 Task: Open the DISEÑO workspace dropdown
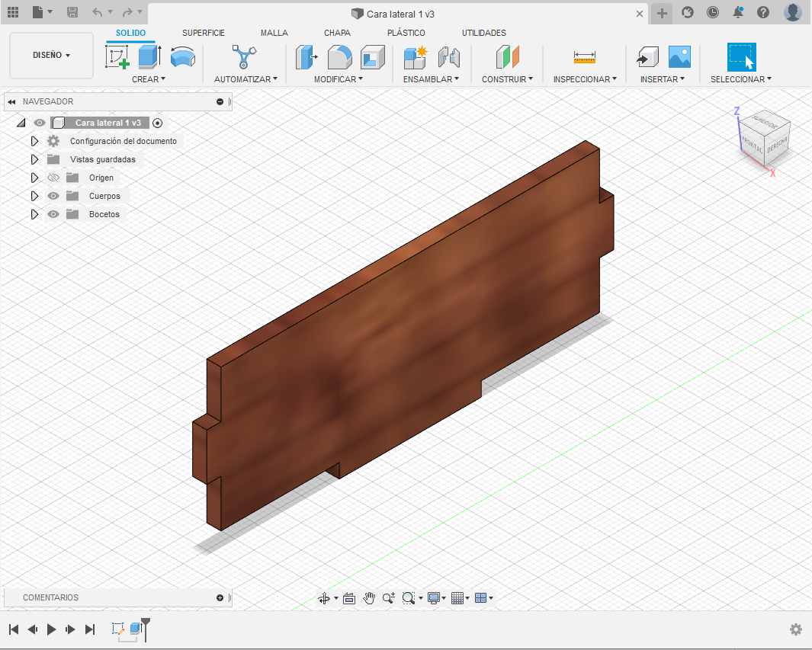coord(51,56)
